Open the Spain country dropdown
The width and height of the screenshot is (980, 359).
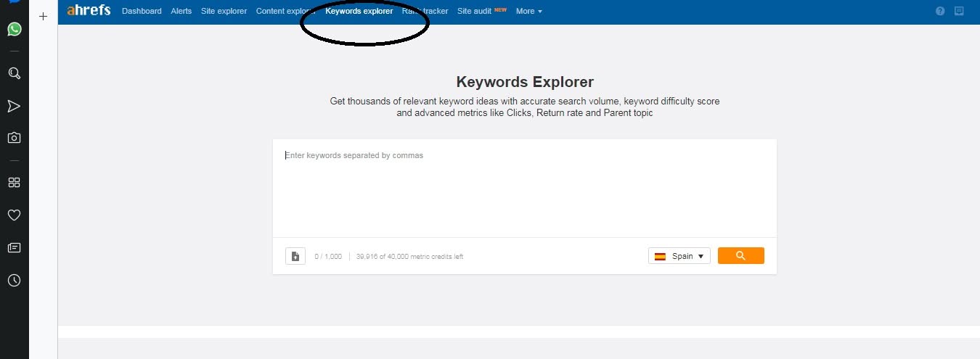679,256
